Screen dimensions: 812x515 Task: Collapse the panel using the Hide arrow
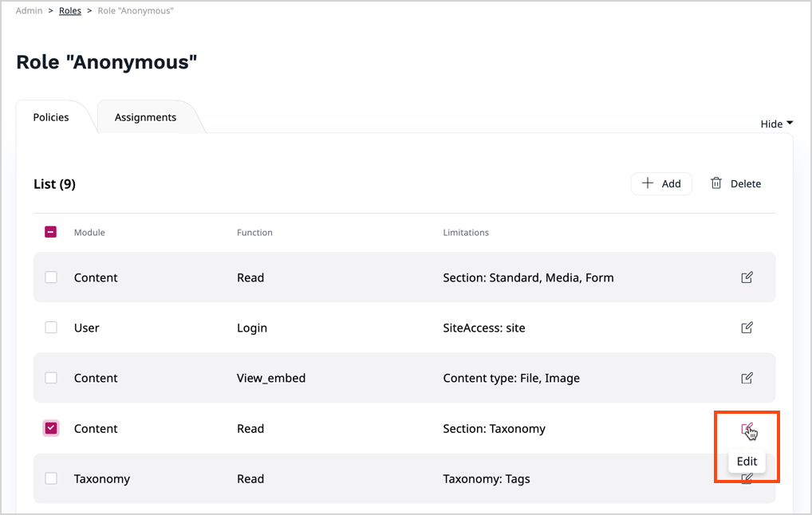(790, 124)
